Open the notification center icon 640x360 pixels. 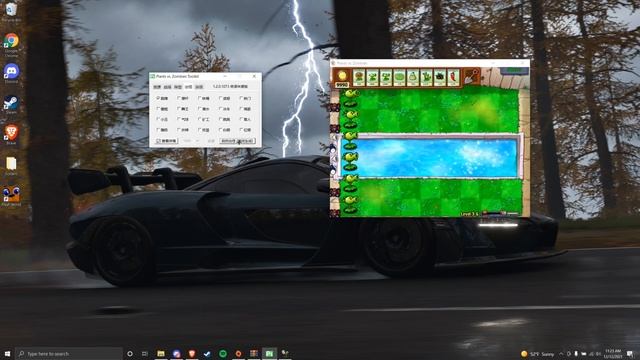pyautogui.click(x=631, y=353)
